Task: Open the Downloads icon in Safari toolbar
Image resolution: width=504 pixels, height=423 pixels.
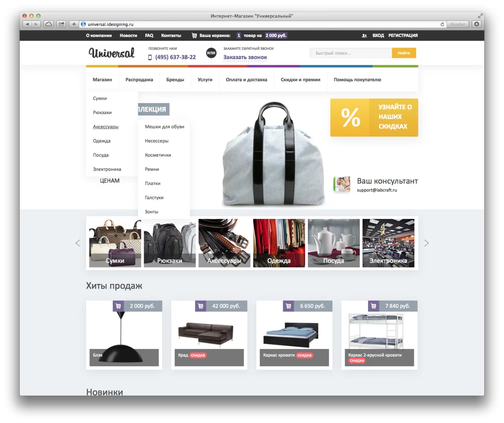Action: [476, 24]
